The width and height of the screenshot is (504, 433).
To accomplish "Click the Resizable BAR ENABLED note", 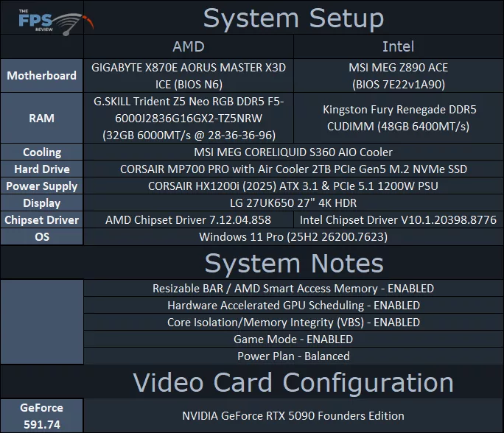I will point(293,289).
